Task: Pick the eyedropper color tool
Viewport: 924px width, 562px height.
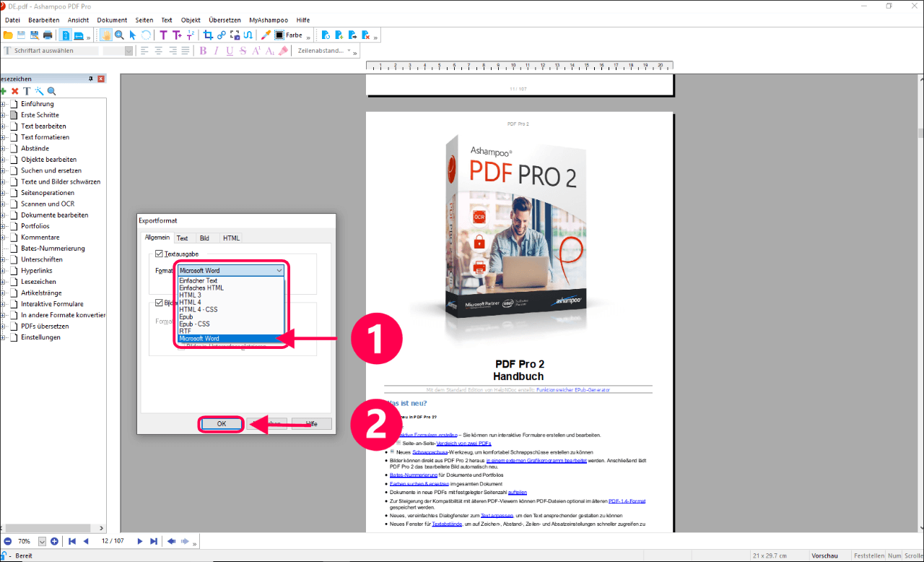Action: (266, 35)
